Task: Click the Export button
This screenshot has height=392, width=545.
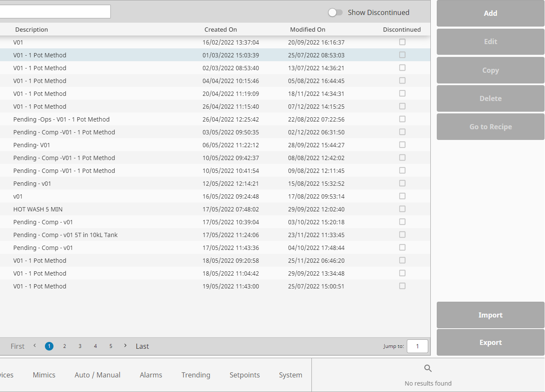Action: pyautogui.click(x=490, y=342)
